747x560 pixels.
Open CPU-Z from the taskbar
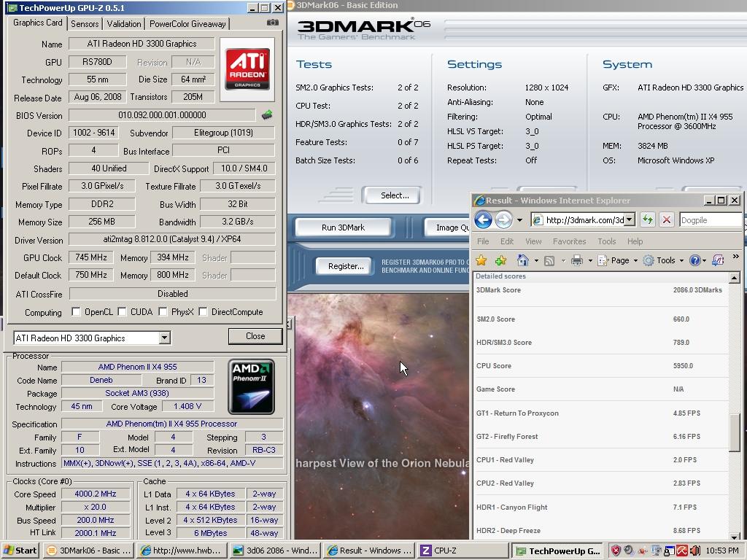[x=463, y=551]
